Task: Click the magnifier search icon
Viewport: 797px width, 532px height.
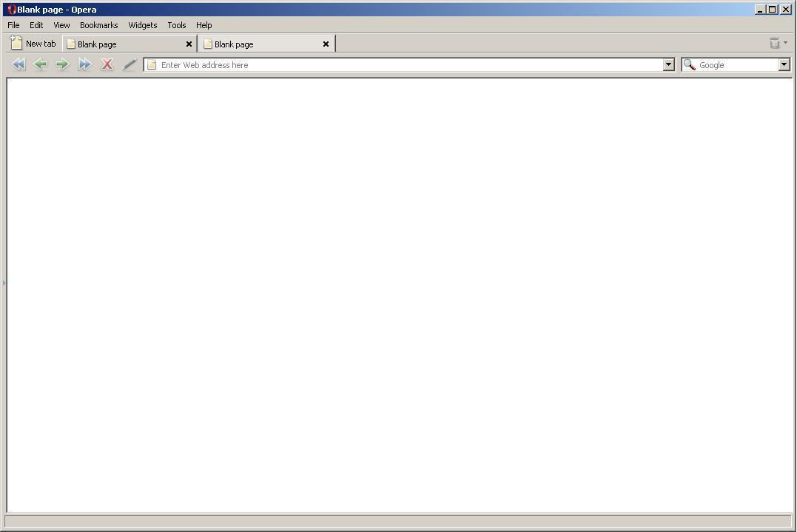Action: click(689, 64)
